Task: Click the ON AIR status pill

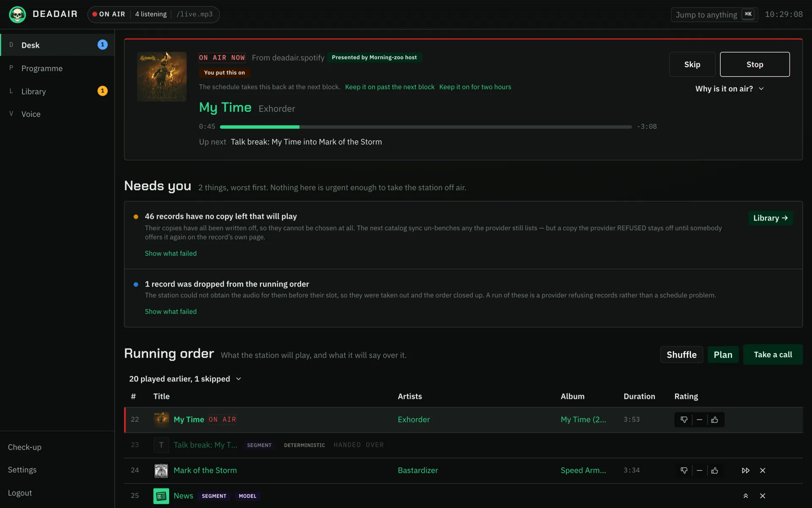Action: pos(154,14)
